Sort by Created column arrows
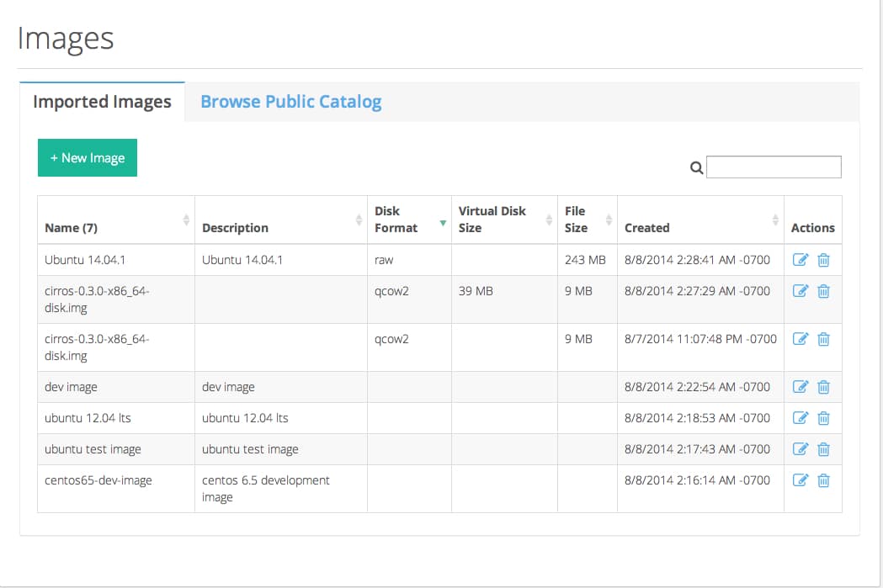Image resolution: width=883 pixels, height=588 pixels. pyautogui.click(x=775, y=220)
